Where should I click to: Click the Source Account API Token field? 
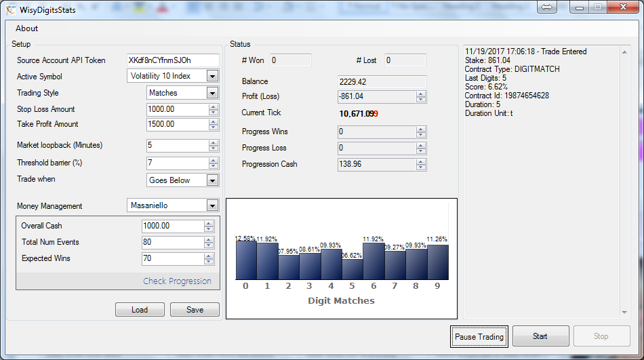(173, 60)
